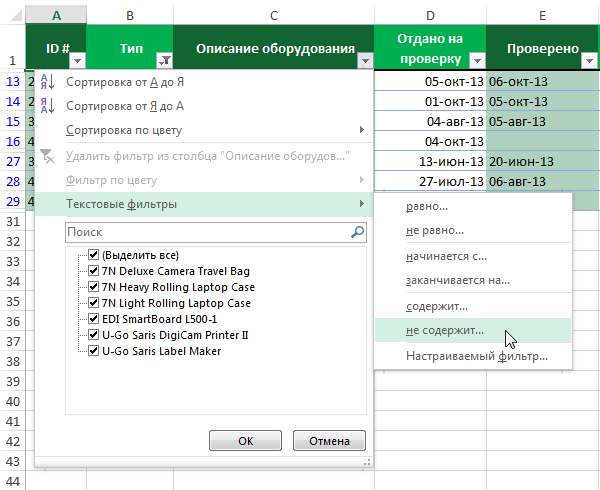Select column E header
The image size is (600, 490).
pyautogui.click(x=543, y=15)
